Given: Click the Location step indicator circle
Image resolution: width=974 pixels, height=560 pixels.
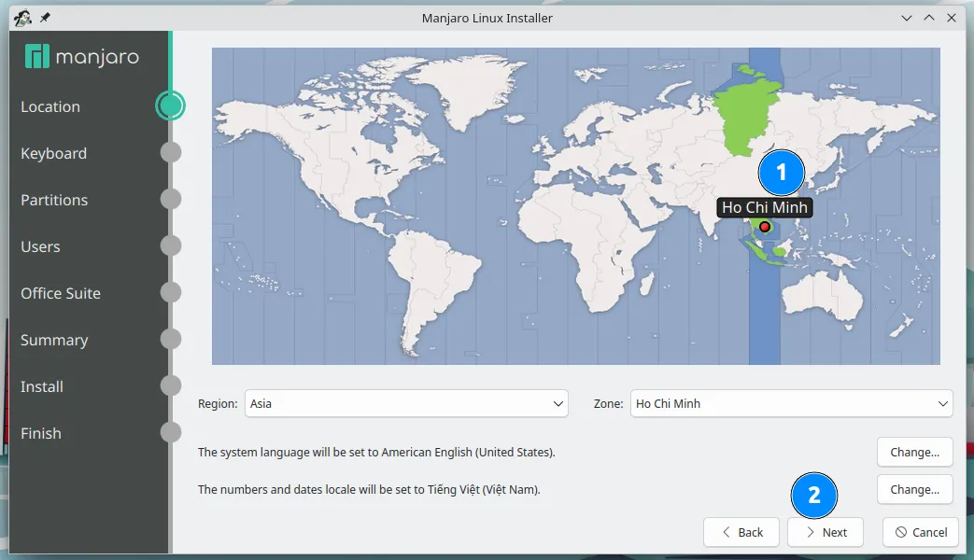Looking at the screenshot, I should pyautogui.click(x=170, y=105).
